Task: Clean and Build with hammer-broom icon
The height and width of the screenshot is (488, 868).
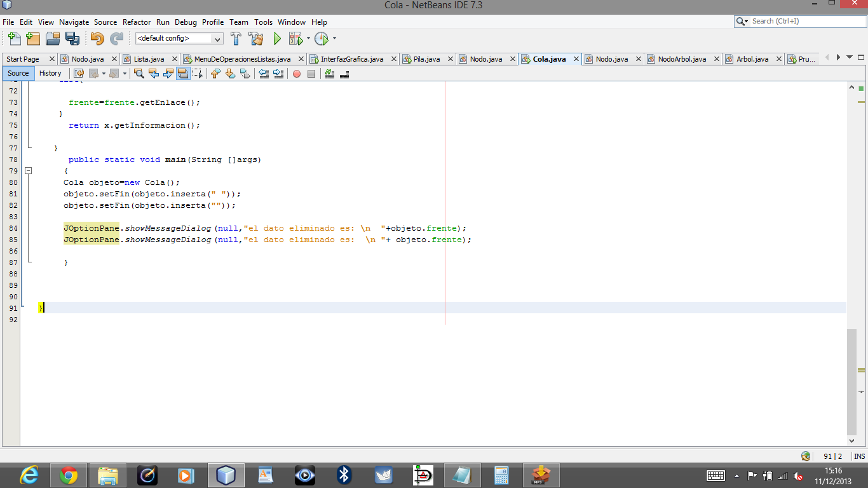Action: pos(256,39)
